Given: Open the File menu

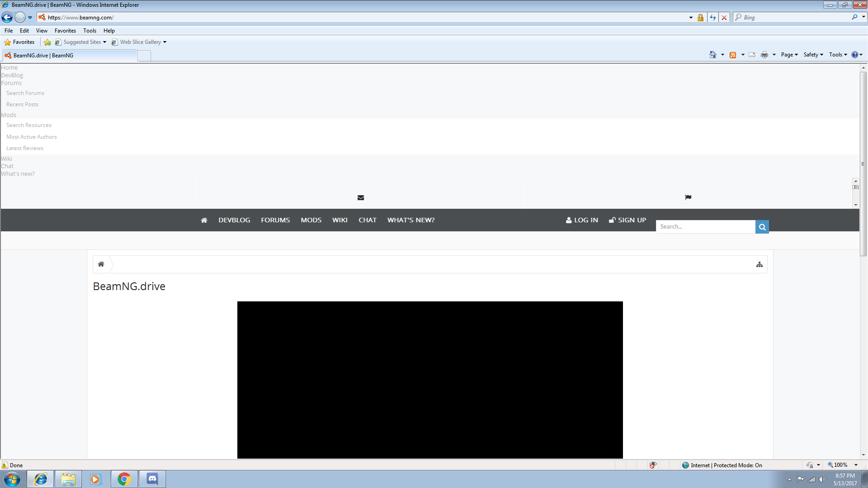Looking at the screenshot, I should pyautogui.click(x=9, y=31).
